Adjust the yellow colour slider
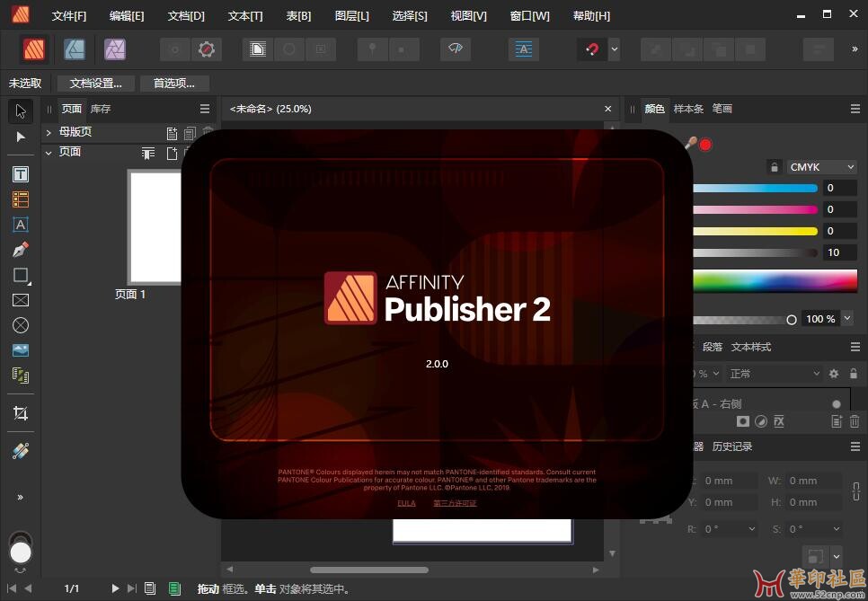The height and width of the screenshot is (601, 868). (x=755, y=231)
